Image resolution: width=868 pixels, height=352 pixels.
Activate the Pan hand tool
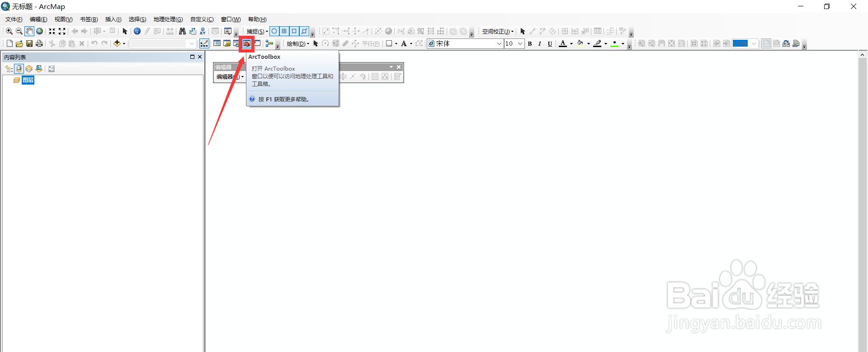tap(29, 31)
